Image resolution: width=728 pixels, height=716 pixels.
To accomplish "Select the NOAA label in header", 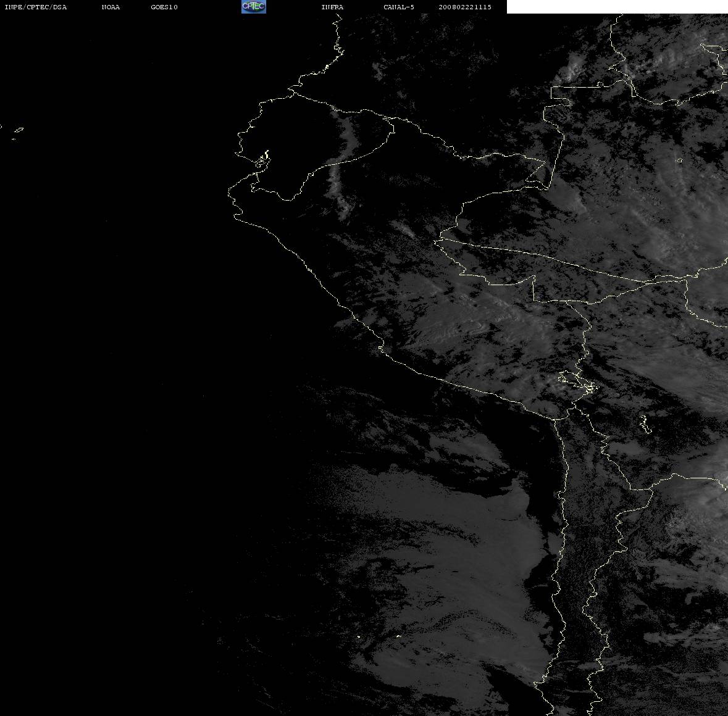I will pos(111,7).
